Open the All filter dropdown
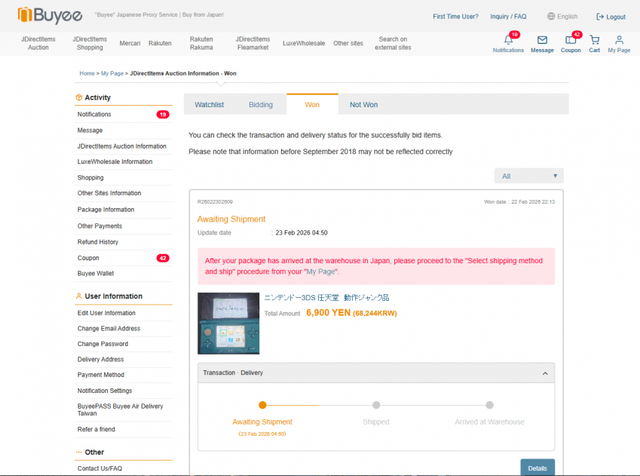The image size is (640, 476). (x=529, y=176)
